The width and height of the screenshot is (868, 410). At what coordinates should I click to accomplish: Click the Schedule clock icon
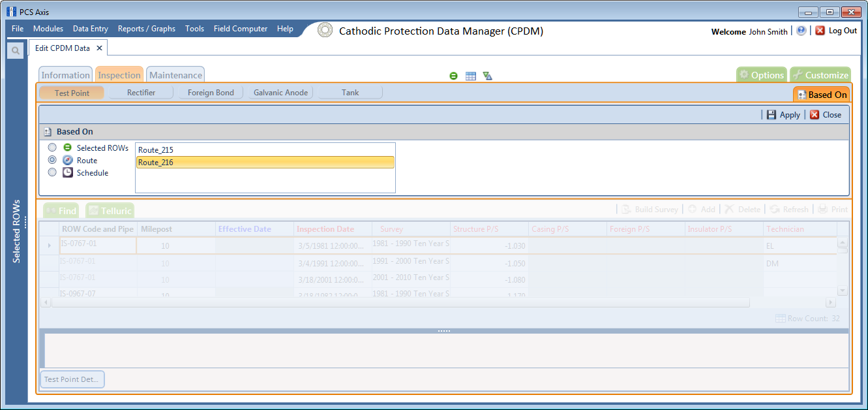coord(68,172)
